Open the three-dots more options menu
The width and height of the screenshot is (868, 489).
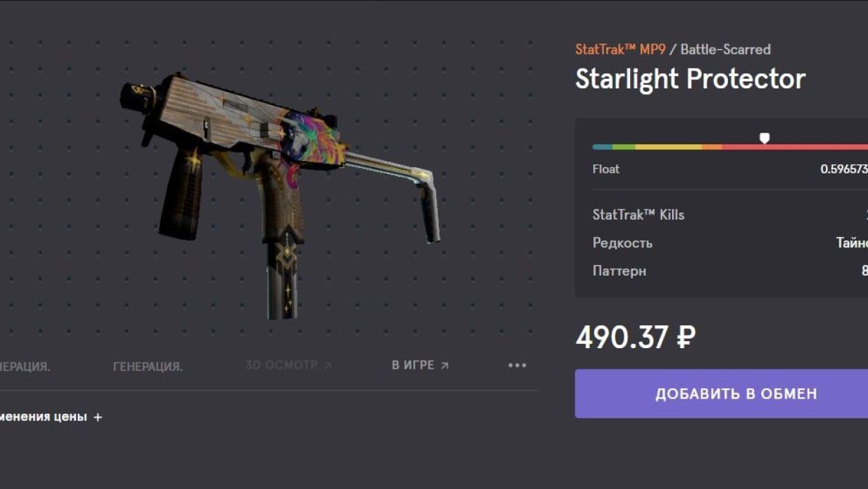(517, 365)
